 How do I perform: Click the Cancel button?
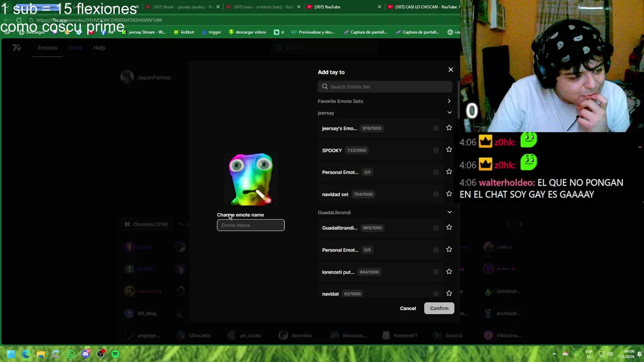[408, 308]
